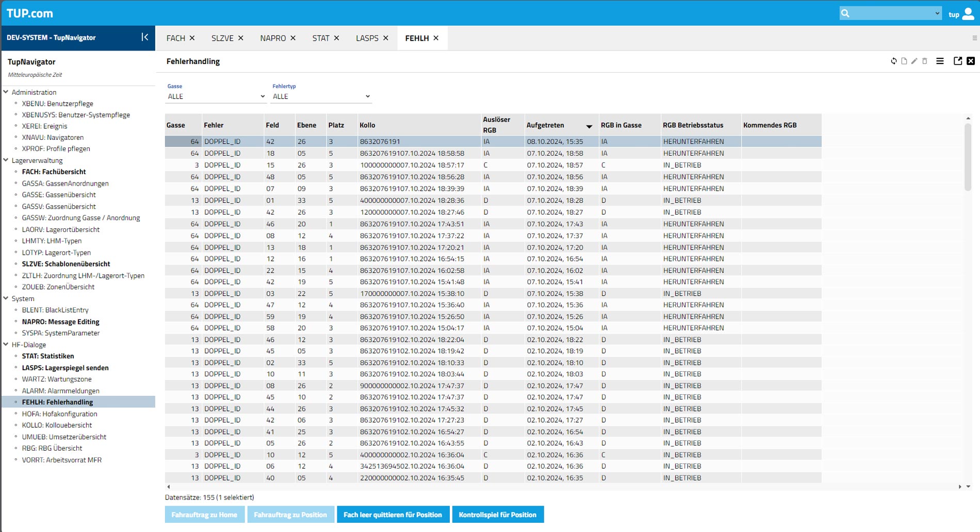The width and height of the screenshot is (980, 532).
Task: Collapse the navigator sidebar panel
Action: 144,37
